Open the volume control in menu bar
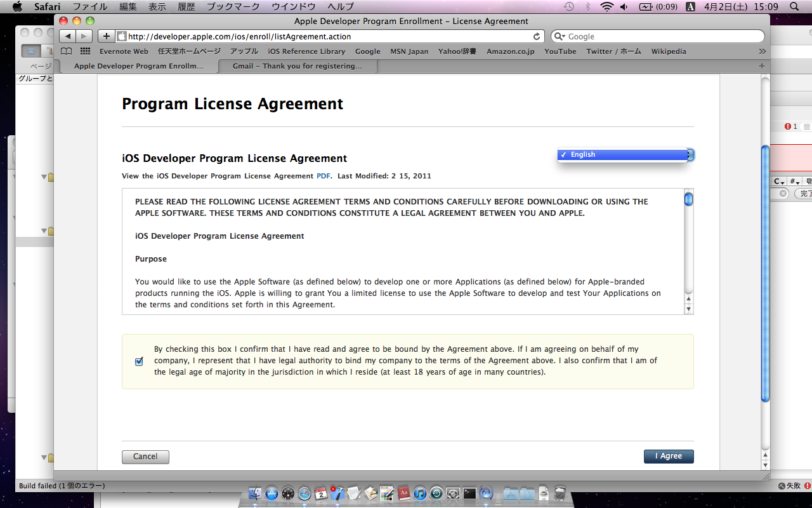This screenshot has width=812, height=508. click(624, 6)
